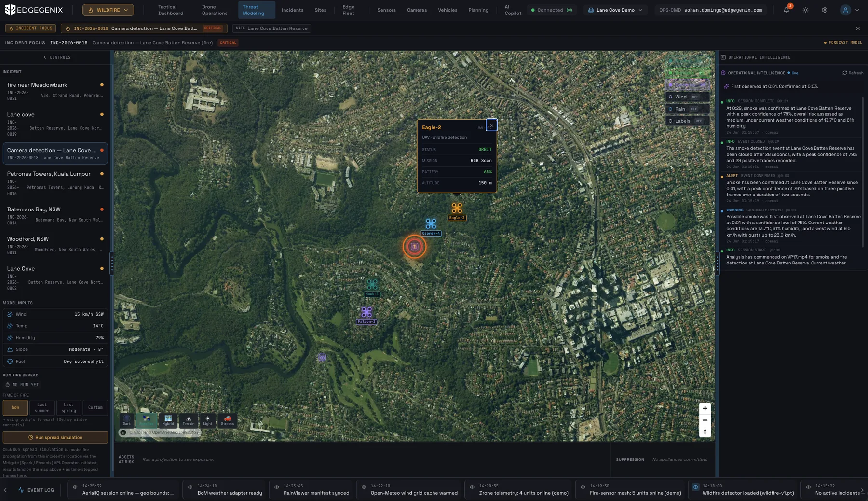
Task: Click the map attribution info icon
Action: pyautogui.click(x=123, y=433)
